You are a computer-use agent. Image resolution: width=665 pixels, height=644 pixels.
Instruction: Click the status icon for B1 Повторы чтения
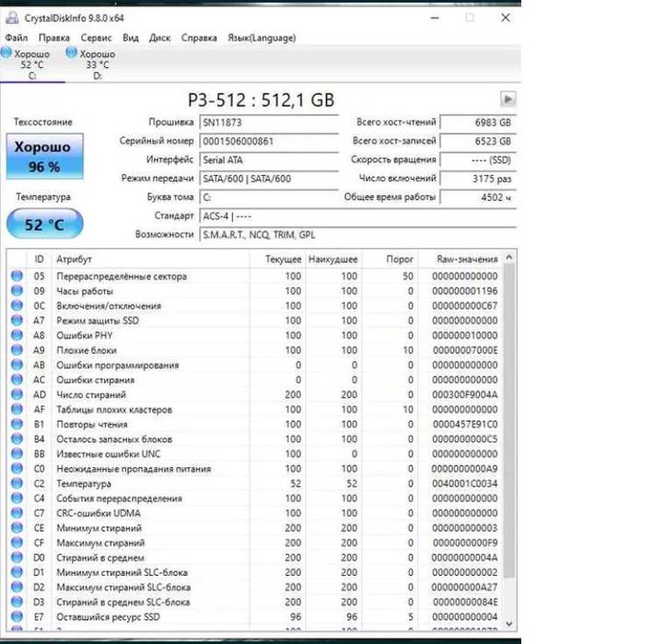[17, 424]
